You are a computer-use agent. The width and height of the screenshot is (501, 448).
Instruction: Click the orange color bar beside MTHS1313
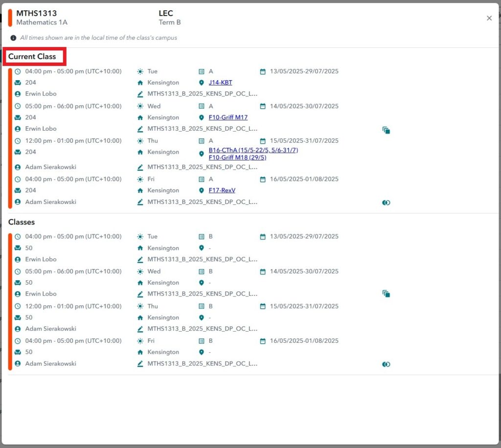(x=10, y=18)
